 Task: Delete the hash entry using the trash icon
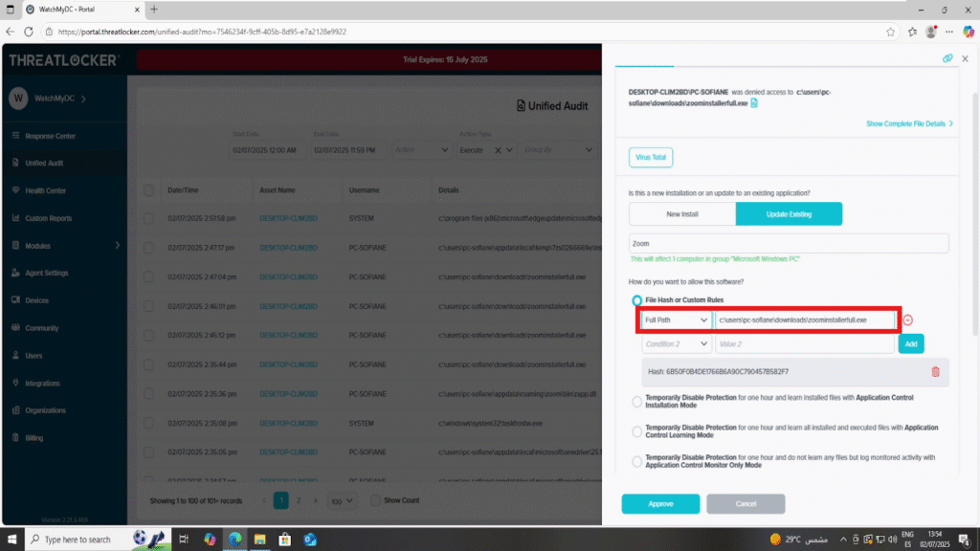(x=936, y=372)
